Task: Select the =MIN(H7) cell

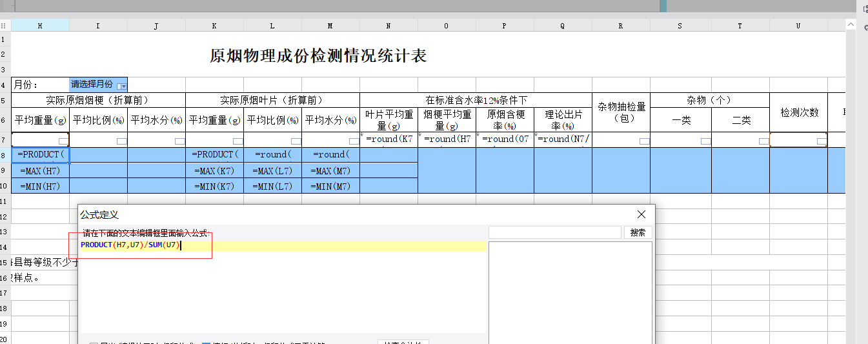Action: tap(40, 186)
